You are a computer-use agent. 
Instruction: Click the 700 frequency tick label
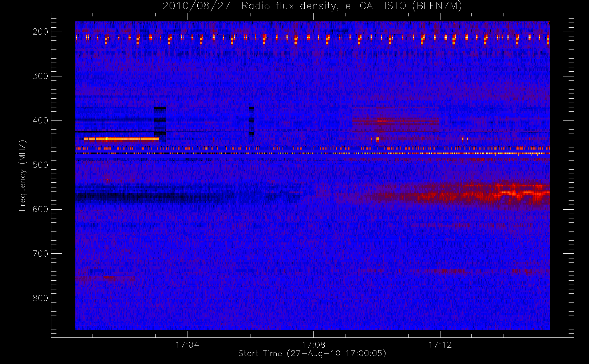click(x=40, y=254)
